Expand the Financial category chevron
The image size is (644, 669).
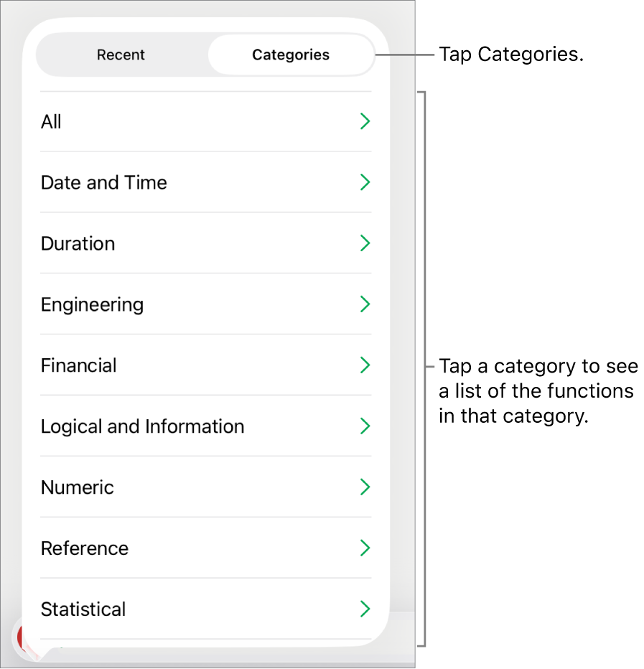coord(365,365)
